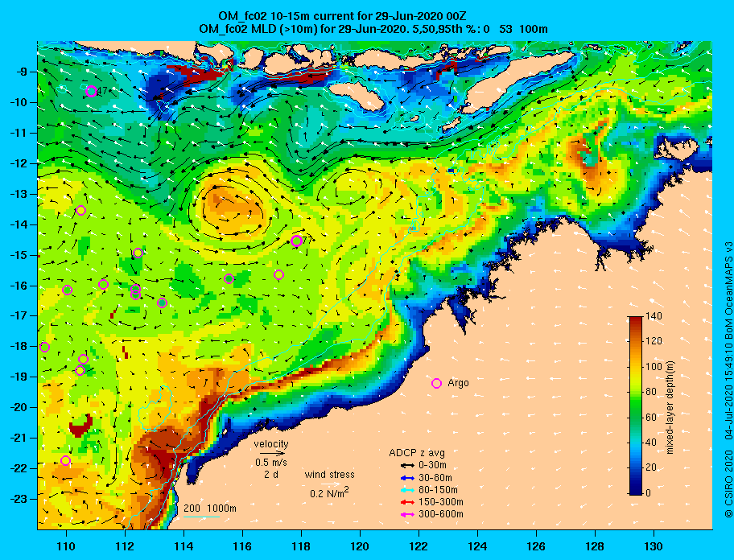Click the Argo float marker labeled 47
734x560 pixels.
pyautogui.click(x=91, y=91)
